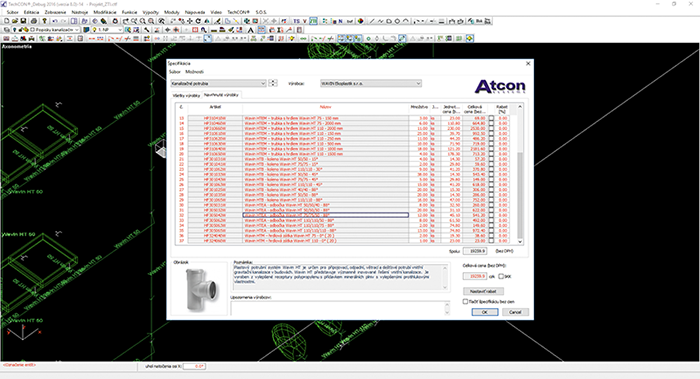The width and height of the screenshot is (700, 379).
Task: Confirm the dialog with OK
Action: click(484, 312)
